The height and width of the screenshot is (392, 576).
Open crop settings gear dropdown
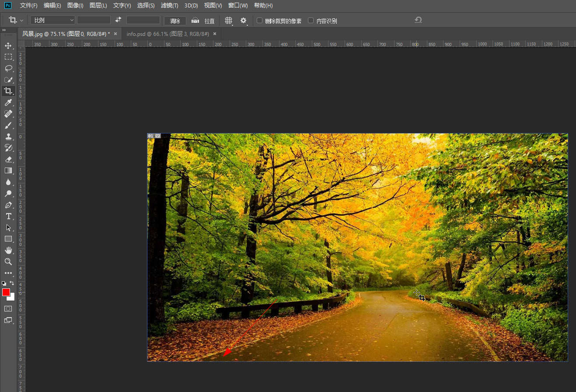(244, 21)
